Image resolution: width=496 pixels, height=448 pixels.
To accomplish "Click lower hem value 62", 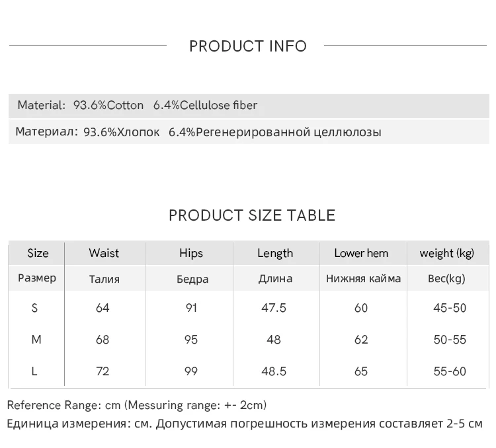I will point(361,340).
